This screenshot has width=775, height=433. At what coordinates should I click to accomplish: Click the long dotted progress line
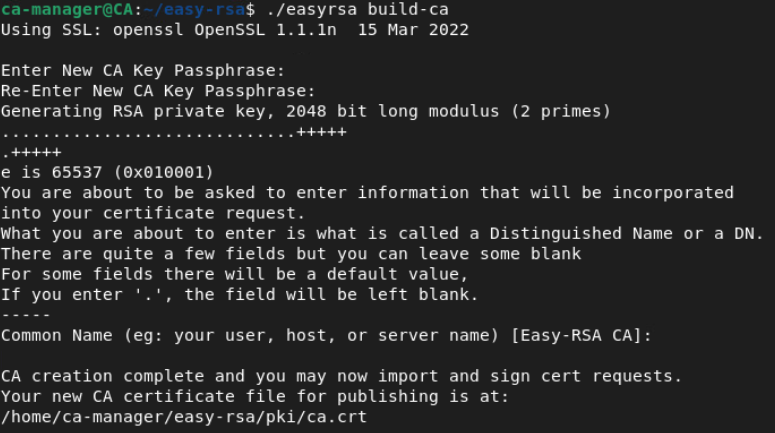pos(173,132)
